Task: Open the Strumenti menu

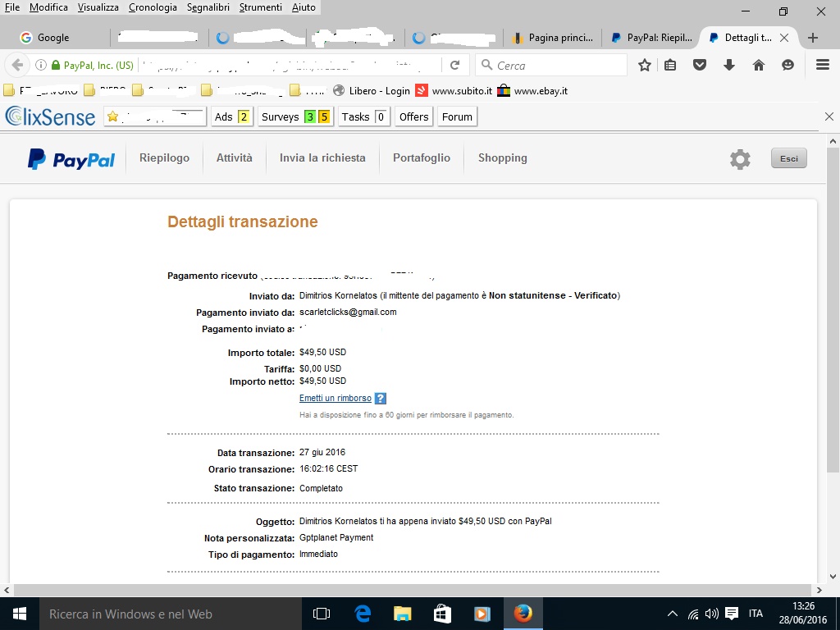Action: [x=260, y=7]
